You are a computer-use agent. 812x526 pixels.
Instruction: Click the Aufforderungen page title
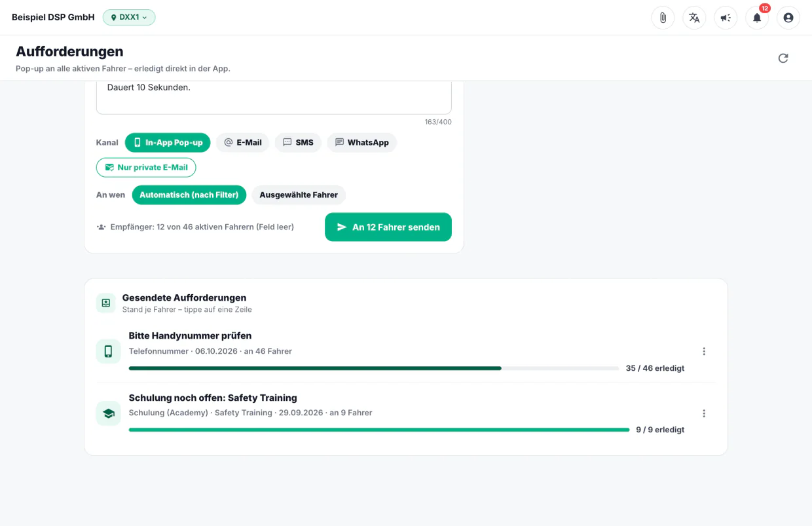(x=69, y=52)
